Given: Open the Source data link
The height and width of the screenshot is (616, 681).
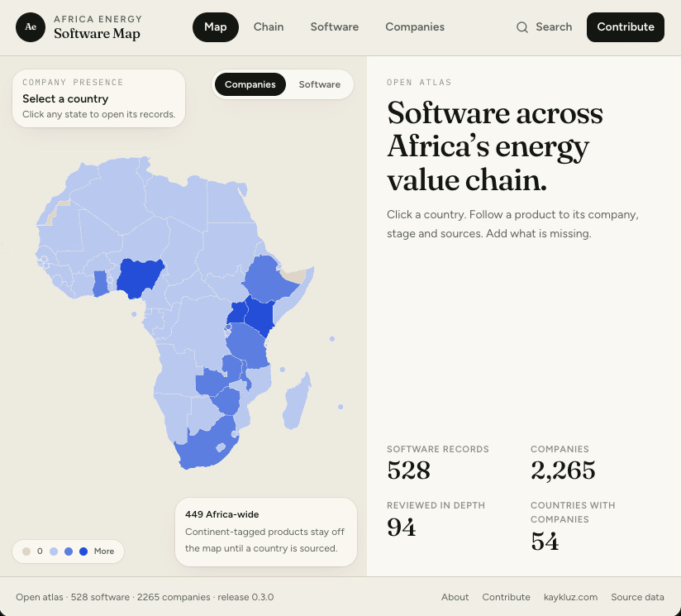Looking at the screenshot, I should tap(637, 597).
